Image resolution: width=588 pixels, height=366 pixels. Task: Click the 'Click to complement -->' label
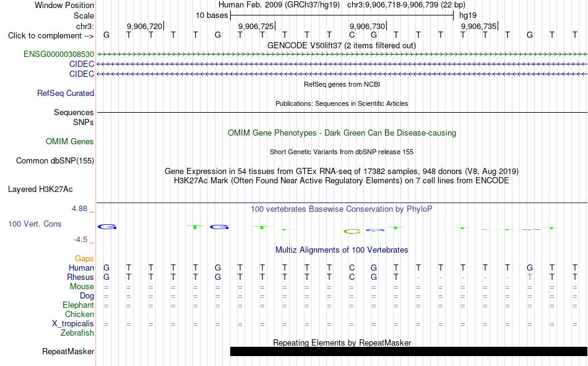(x=51, y=36)
